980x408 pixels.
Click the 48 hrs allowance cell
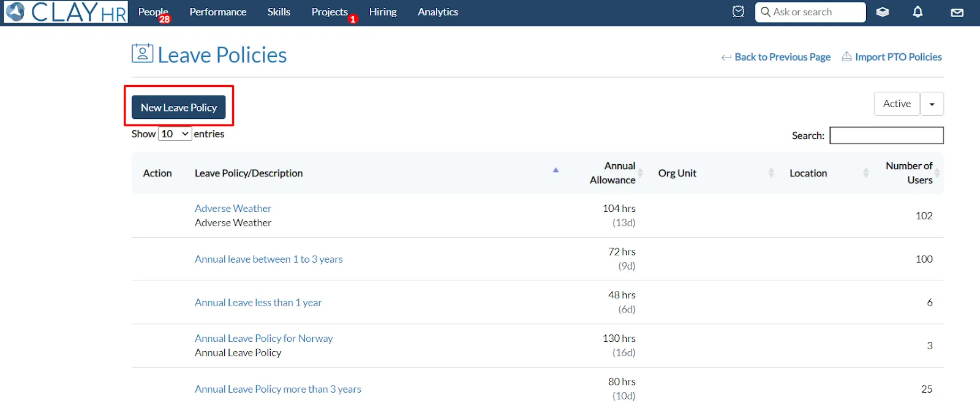click(x=622, y=302)
